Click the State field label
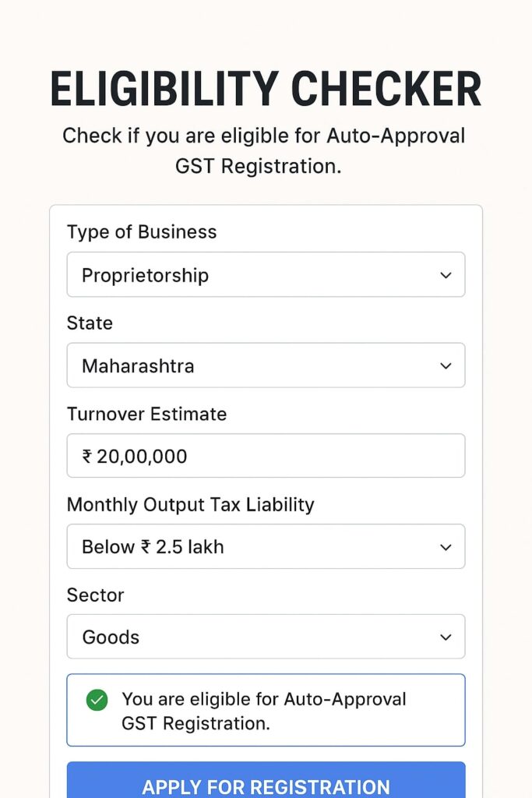 tap(90, 323)
